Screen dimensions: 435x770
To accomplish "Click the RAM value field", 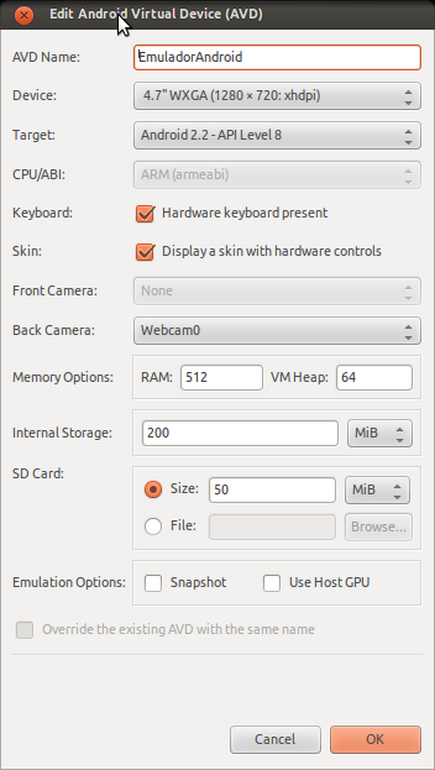I will click(x=221, y=378).
